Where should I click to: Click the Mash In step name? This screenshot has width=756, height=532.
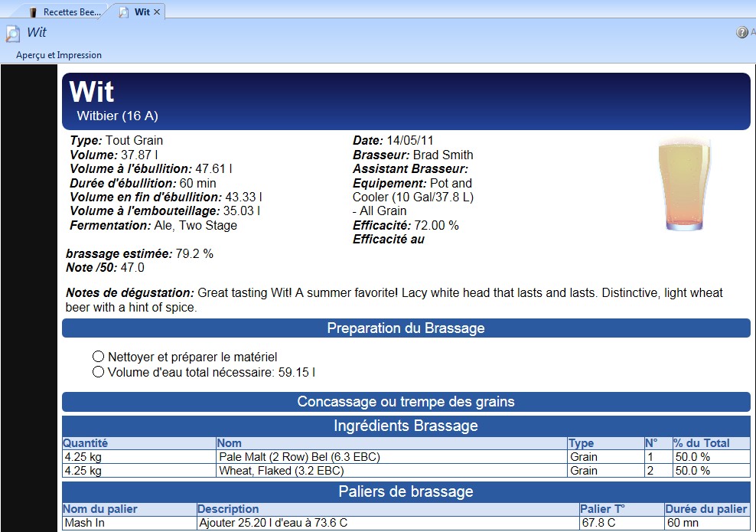pyautogui.click(x=86, y=524)
